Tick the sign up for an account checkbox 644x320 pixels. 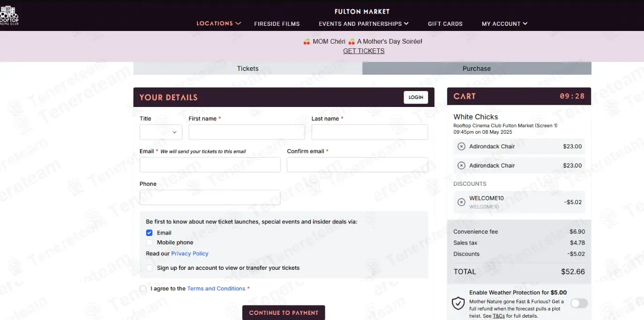[149, 268]
